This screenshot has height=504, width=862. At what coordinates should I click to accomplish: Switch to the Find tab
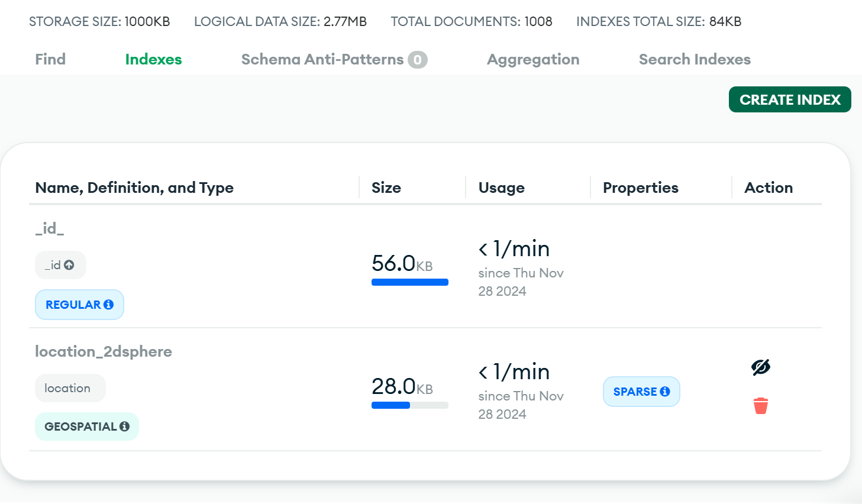50,60
